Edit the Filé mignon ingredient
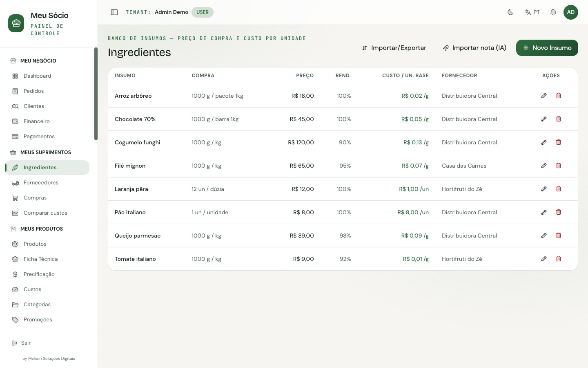The height and width of the screenshot is (368, 588). tap(544, 166)
